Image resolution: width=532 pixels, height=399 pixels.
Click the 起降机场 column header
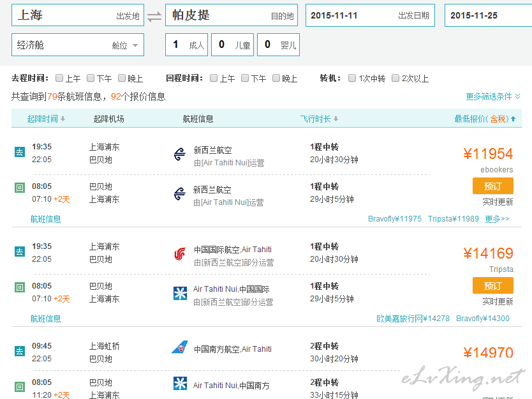click(x=109, y=119)
